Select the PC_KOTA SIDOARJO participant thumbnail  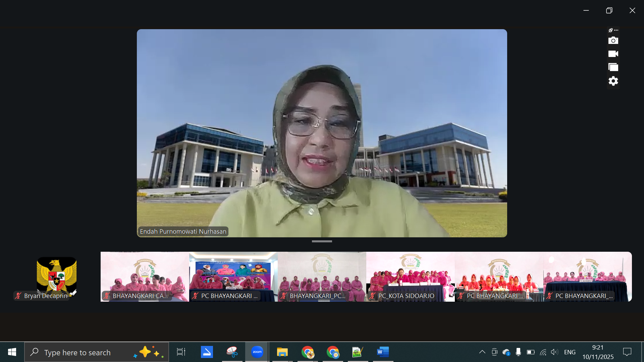click(x=410, y=277)
